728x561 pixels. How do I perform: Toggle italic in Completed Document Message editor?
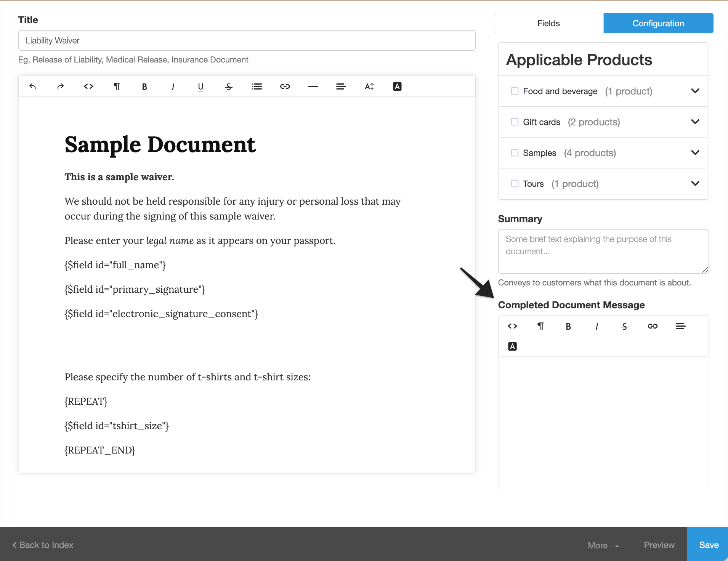[597, 326]
